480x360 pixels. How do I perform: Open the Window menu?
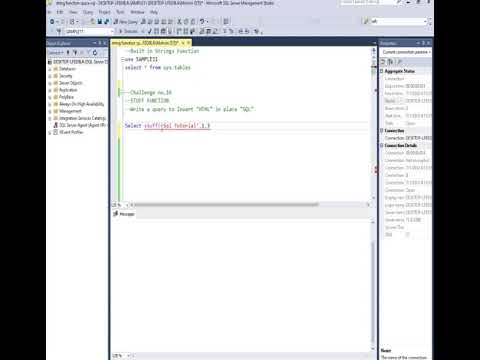click(137, 12)
